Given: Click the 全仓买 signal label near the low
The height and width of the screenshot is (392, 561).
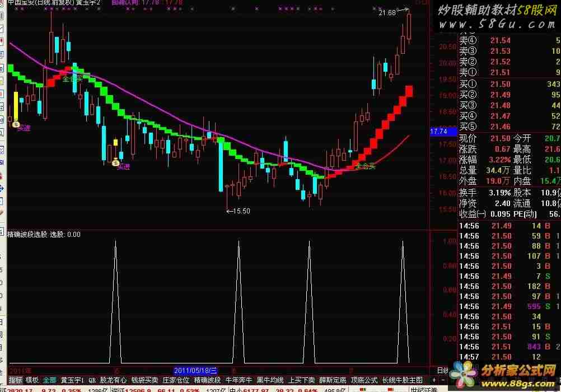Looking at the screenshot, I should pos(365,166).
